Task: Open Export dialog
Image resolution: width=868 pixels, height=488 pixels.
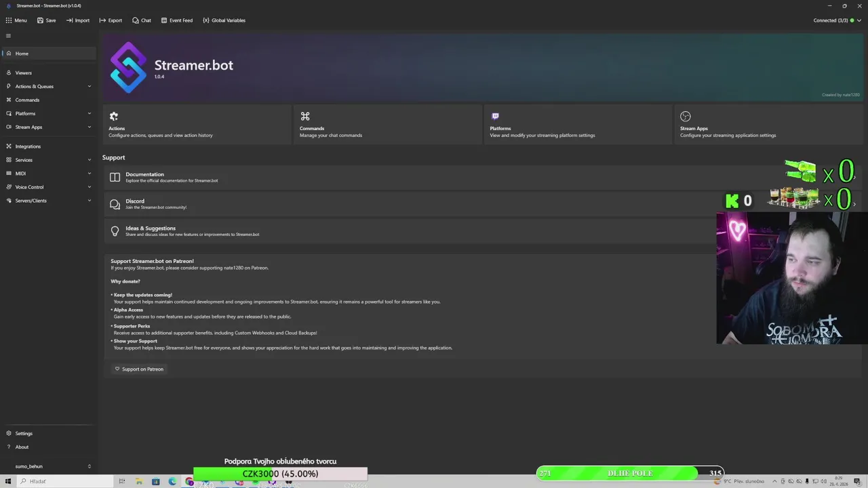Action: [111, 20]
